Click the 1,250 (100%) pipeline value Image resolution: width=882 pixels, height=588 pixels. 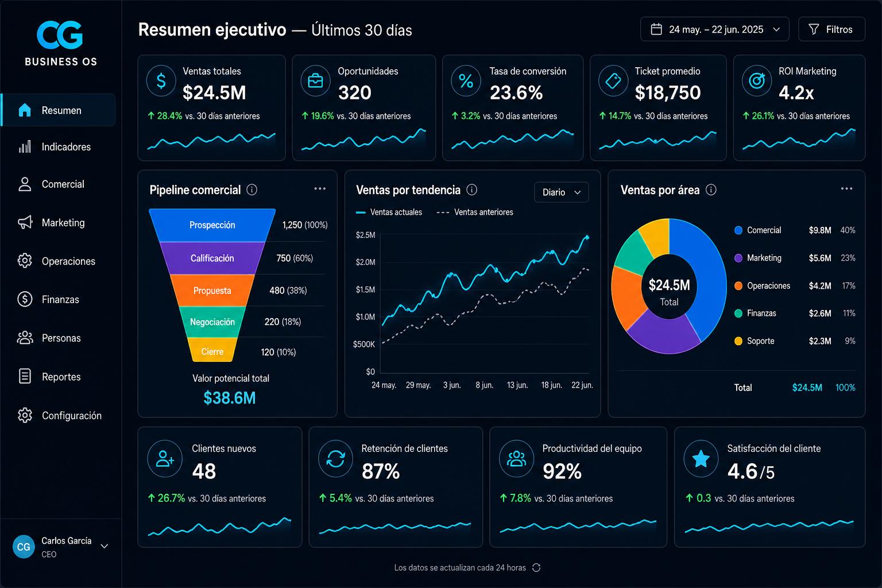point(305,225)
